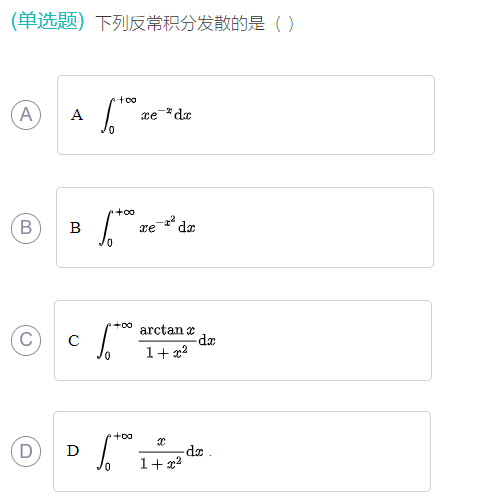Screen dimensions: 479x504
Task: Click the letter A inside the first answer box
Action: [x=77, y=115]
